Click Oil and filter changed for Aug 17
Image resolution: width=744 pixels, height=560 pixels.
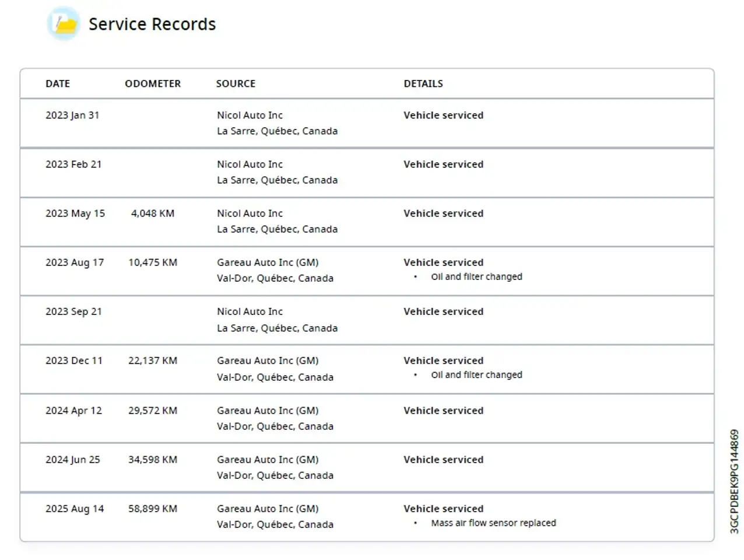(x=476, y=276)
